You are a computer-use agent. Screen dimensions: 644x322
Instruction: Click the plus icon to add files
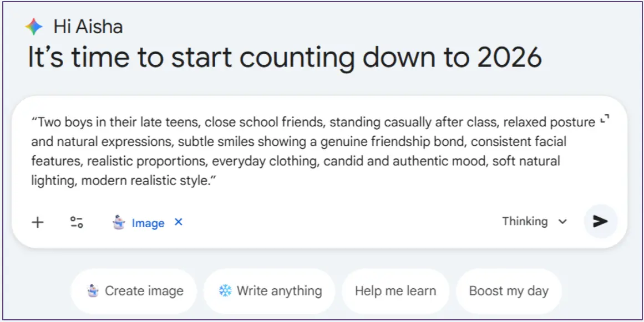(37, 223)
